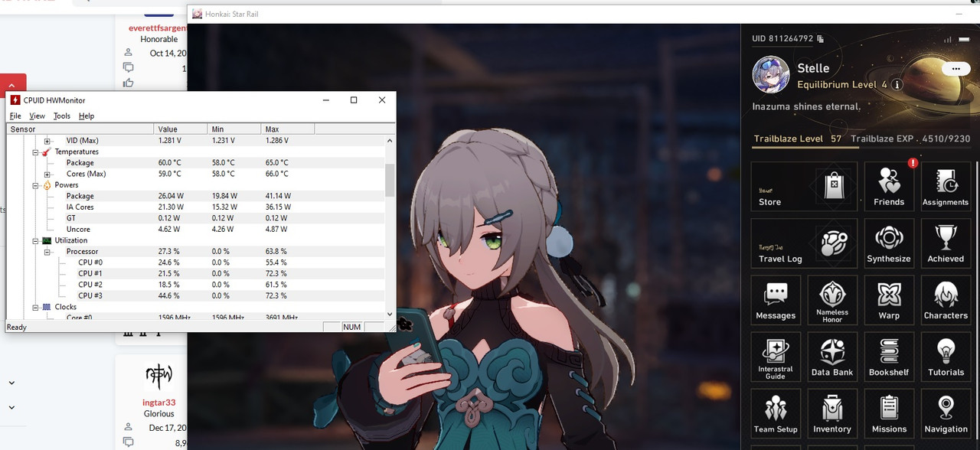This screenshot has height=450, width=980.
Task: Open the Store menu tile
Action: (804, 187)
